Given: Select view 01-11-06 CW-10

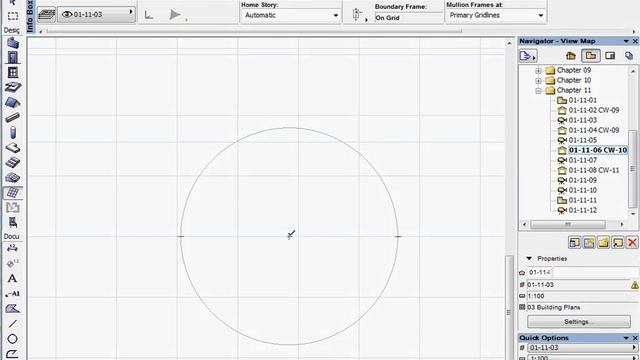Looking at the screenshot, I should pyautogui.click(x=598, y=150).
